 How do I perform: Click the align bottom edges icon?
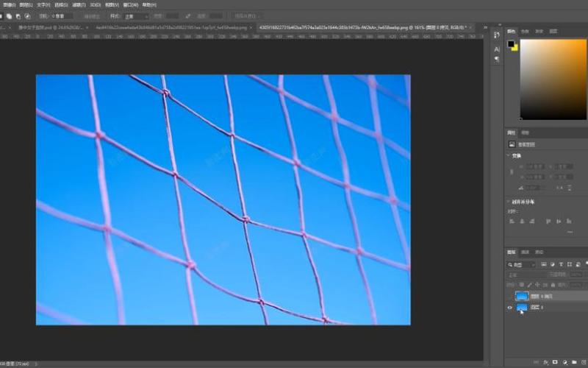pyautogui.click(x=569, y=222)
